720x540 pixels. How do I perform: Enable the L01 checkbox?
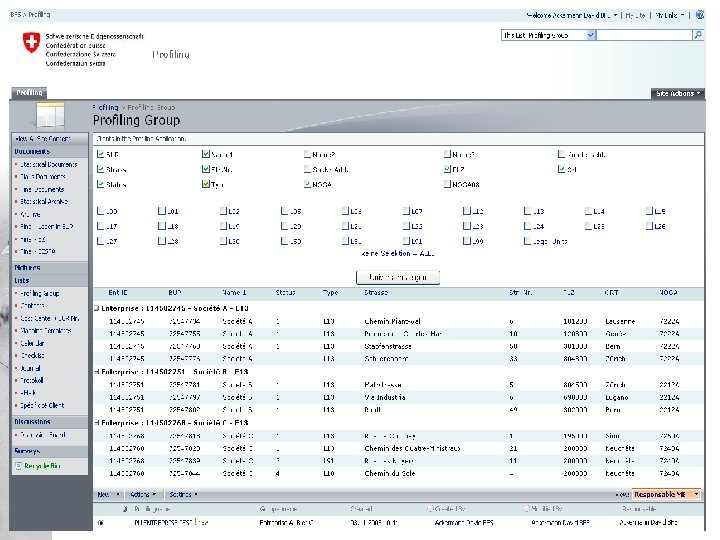point(163,212)
